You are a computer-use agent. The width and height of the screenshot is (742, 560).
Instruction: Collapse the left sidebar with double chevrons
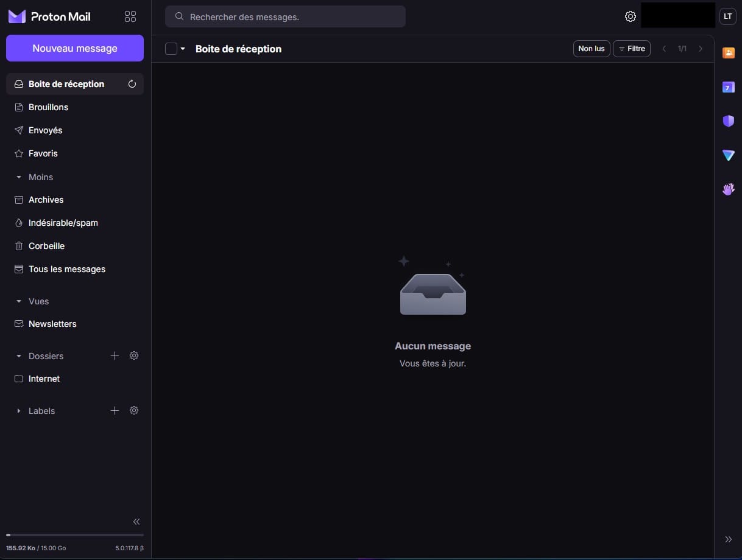click(x=136, y=522)
